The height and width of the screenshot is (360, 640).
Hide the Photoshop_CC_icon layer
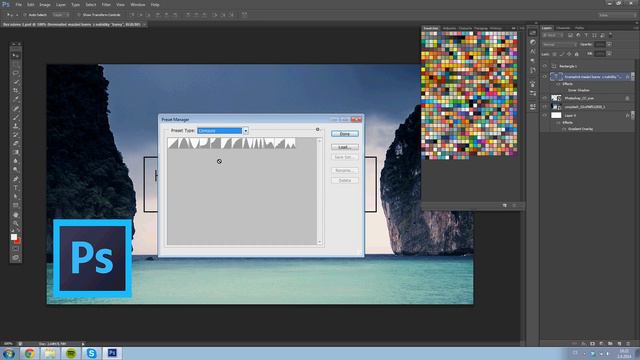point(544,98)
